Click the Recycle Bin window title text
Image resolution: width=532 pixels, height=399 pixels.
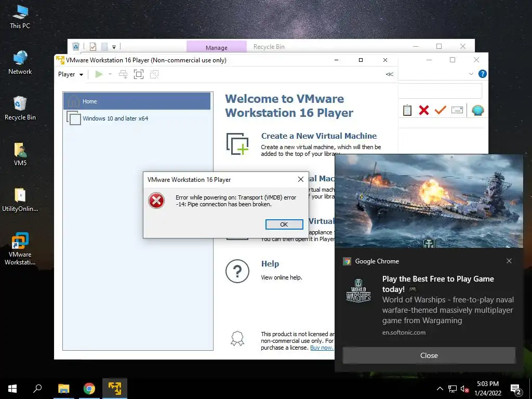(x=269, y=47)
